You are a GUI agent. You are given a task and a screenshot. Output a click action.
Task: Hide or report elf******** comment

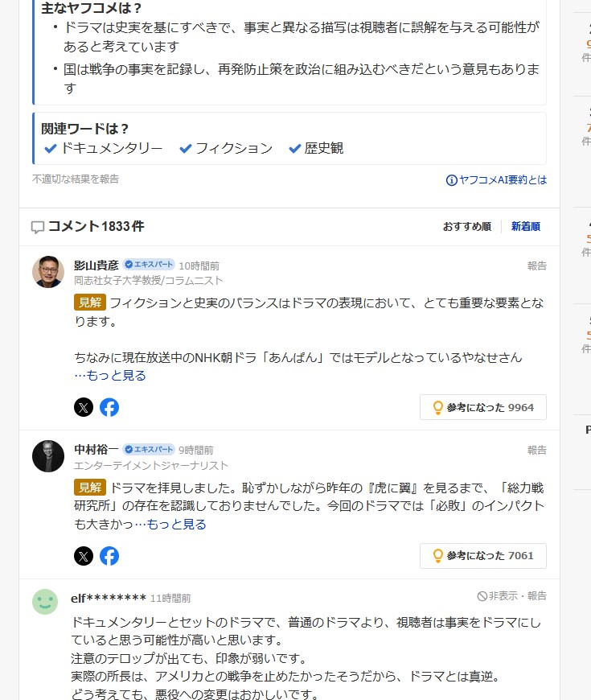(x=511, y=596)
